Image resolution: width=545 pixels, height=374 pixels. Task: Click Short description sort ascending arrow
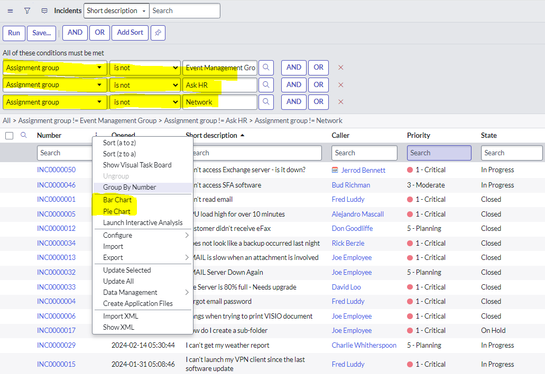click(242, 135)
